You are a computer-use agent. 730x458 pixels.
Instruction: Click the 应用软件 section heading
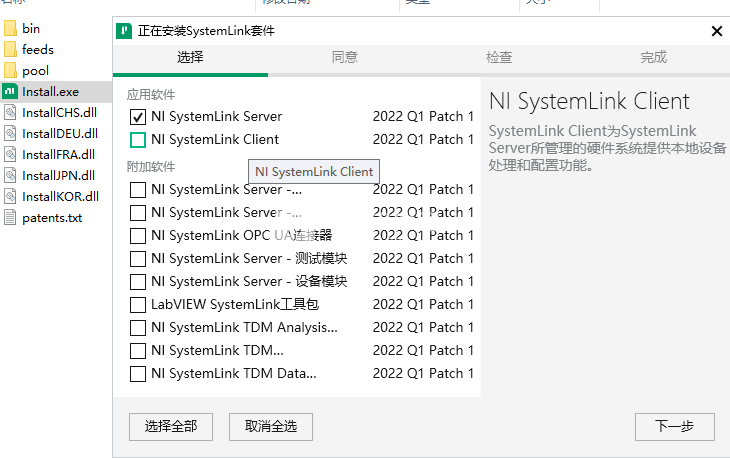click(x=151, y=95)
